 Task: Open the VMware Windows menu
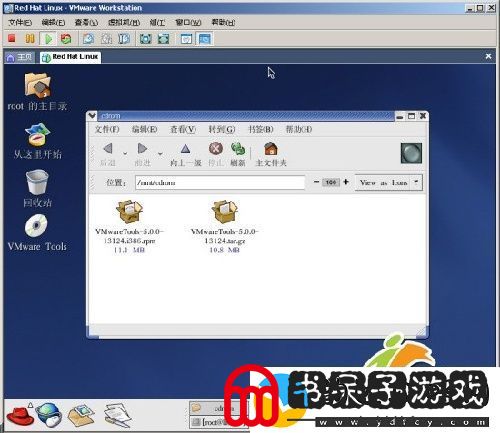coord(188,22)
